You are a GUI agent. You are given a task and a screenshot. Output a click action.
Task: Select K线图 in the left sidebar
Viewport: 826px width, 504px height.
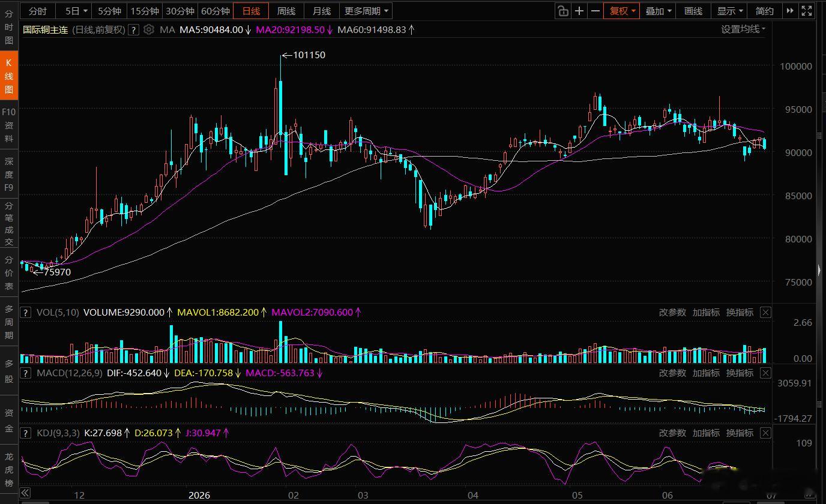[9, 76]
